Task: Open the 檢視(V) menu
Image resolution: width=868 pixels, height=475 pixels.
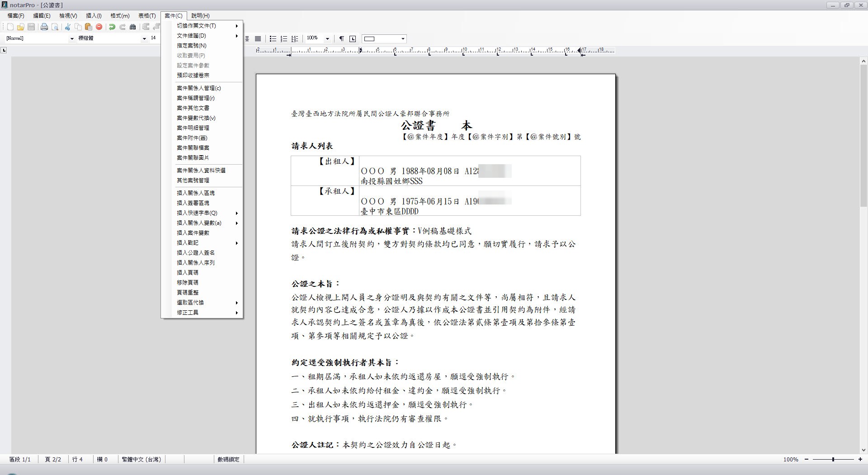Action: click(68, 16)
